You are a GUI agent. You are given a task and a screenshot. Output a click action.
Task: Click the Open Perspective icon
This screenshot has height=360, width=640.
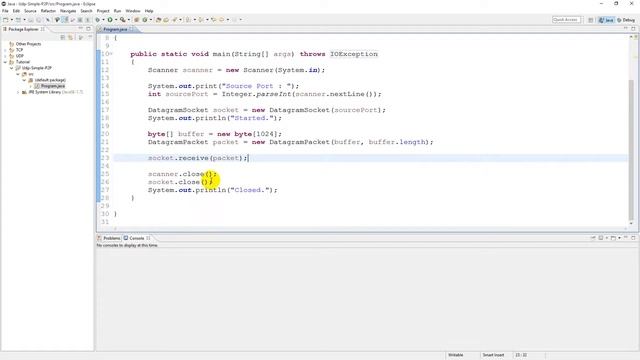pos(591,20)
